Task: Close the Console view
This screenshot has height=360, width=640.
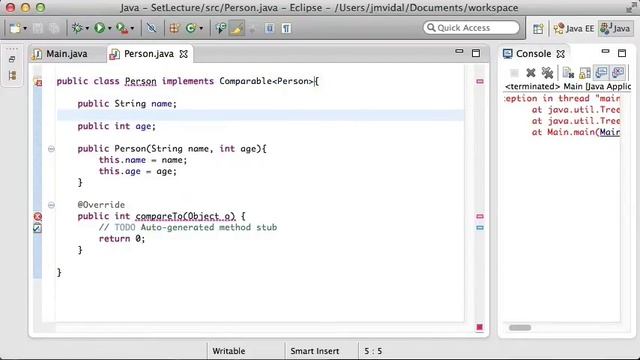Action: (561, 54)
